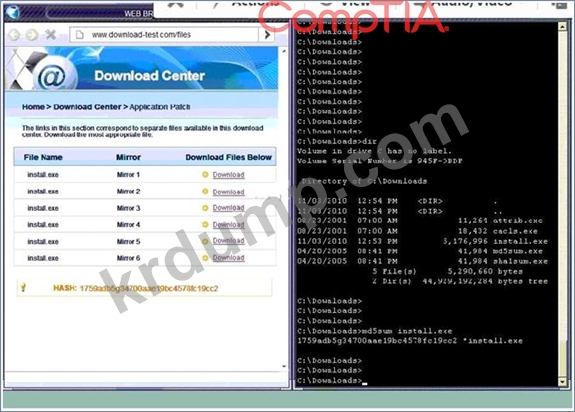
Task: Download install.exe from Mirror 4
Action: 228,225
